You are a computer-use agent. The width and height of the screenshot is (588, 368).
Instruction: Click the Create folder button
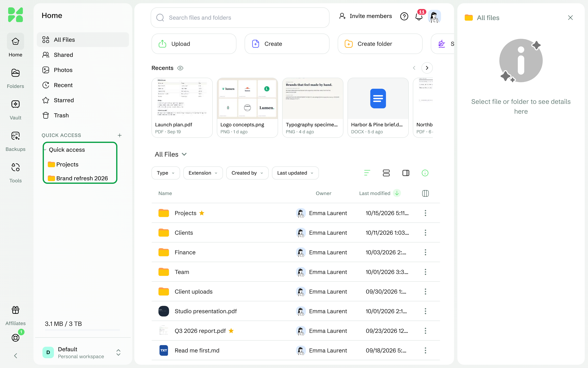pyautogui.click(x=380, y=44)
